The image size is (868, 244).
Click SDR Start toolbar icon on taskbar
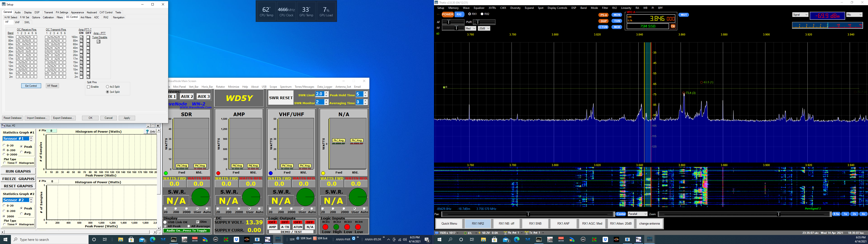coord(304,239)
